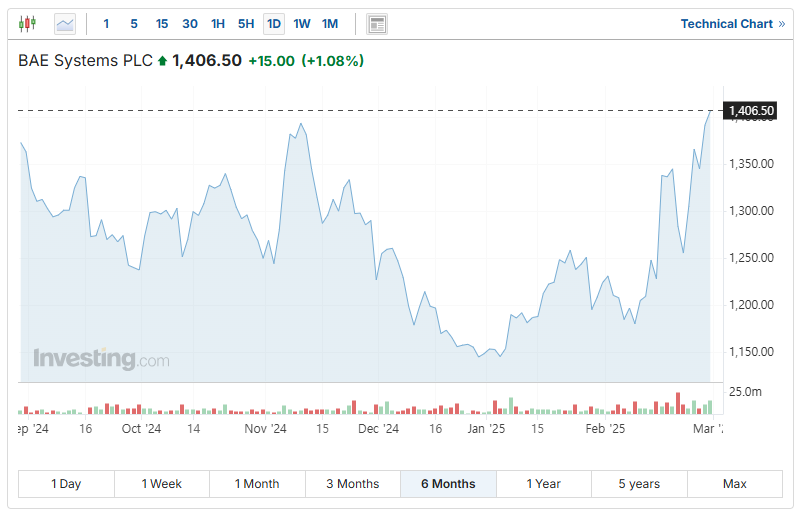799x514 pixels.
Task: Click the 1,150.00 axis label
Action: (751, 351)
